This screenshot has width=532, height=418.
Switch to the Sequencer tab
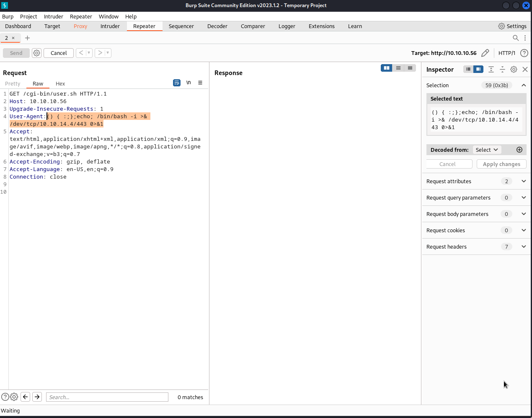pyautogui.click(x=181, y=26)
